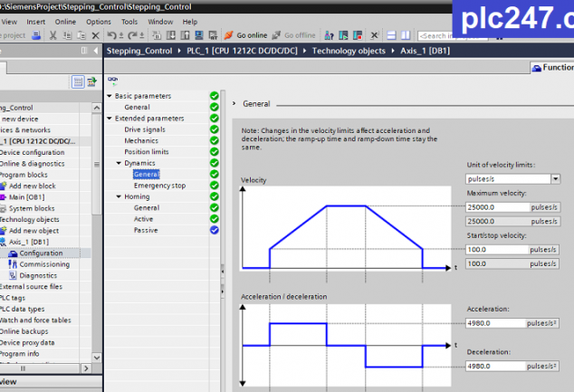This screenshot has width=574, height=392.
Task: Click Add new object in project tree
Action: pyautogui.click(x=33, y=231)
